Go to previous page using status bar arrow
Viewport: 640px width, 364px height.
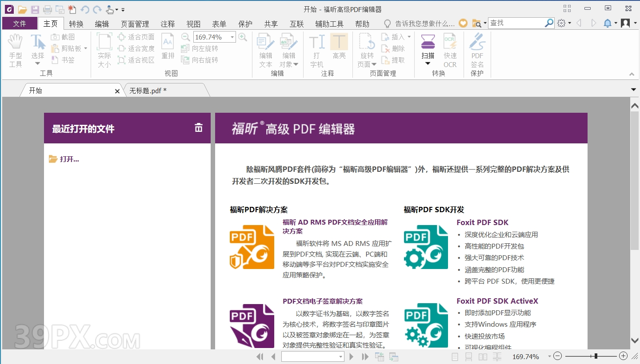click(x=273, y=356)
